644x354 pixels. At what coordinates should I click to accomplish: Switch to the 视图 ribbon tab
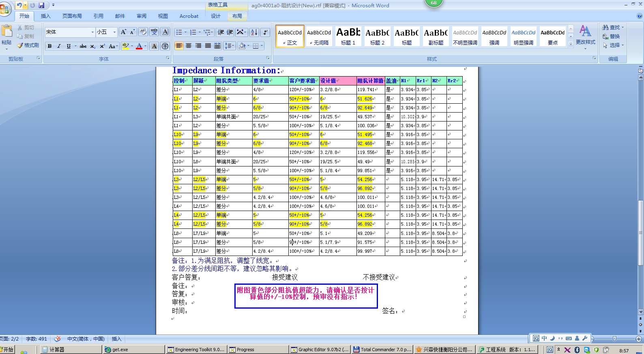coord(163,16)
